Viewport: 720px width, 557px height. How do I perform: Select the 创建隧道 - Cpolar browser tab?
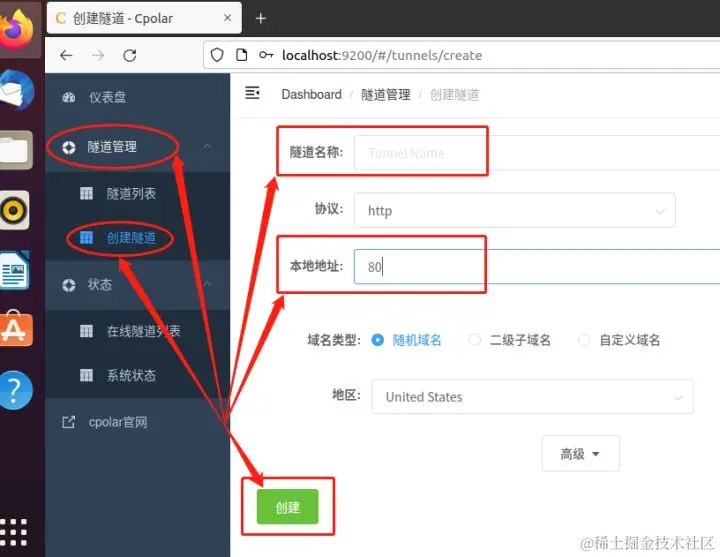pos(144,18)
